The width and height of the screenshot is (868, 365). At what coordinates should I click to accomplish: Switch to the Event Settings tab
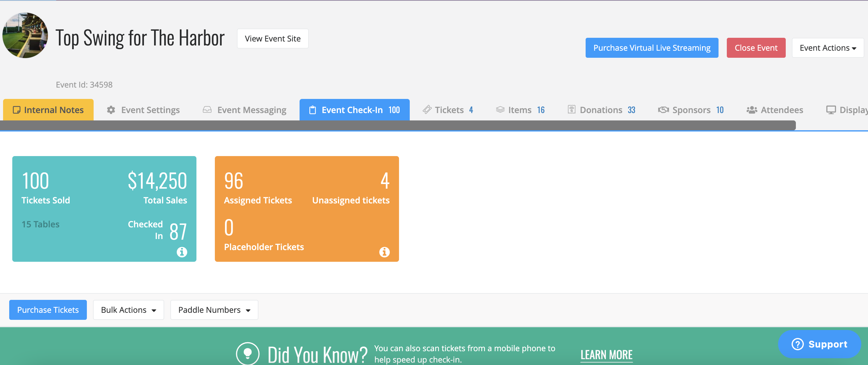144,110
